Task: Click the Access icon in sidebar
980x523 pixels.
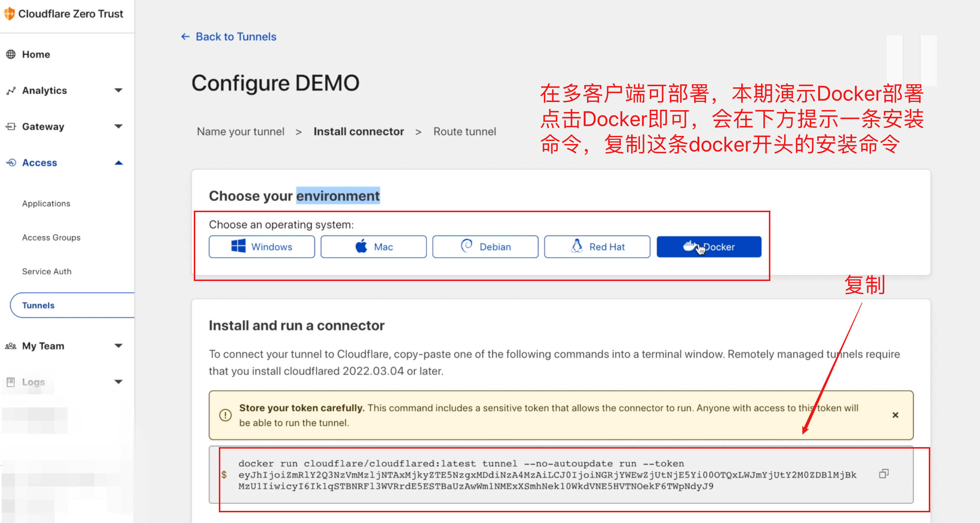Action: [x=11, y=162]
